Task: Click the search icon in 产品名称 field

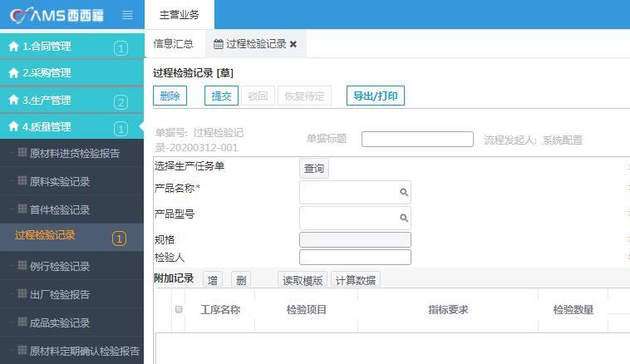Action: [404, 192]
